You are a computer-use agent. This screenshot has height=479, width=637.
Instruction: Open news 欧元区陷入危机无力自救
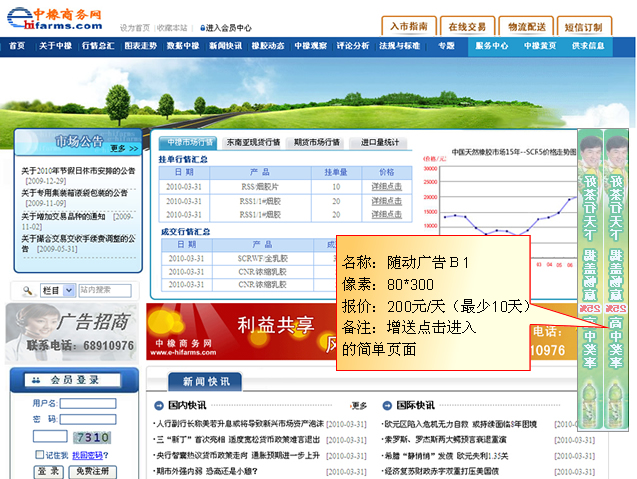[461, 424]
